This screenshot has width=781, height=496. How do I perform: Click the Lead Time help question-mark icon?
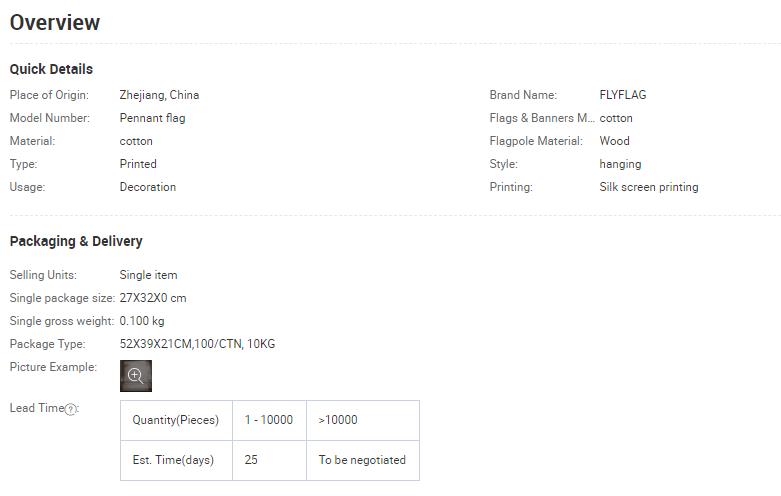coord(71,409)
